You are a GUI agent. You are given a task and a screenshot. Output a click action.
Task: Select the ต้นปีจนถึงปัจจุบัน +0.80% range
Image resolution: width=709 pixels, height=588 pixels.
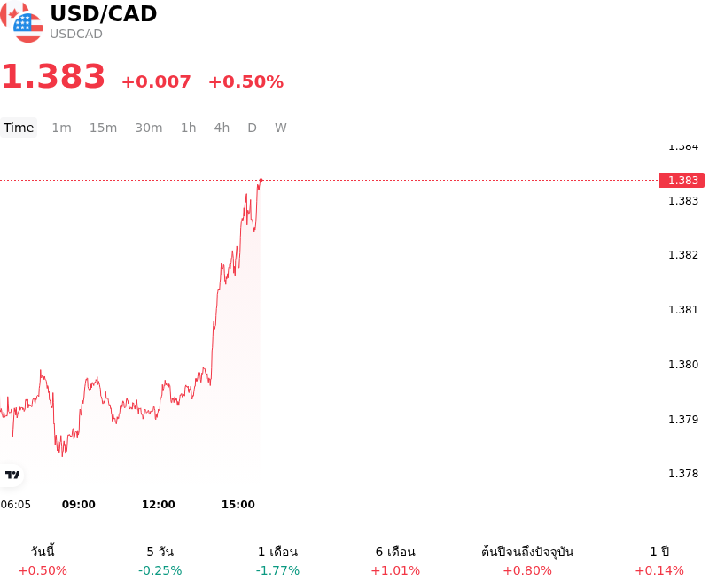pos(527,561)
